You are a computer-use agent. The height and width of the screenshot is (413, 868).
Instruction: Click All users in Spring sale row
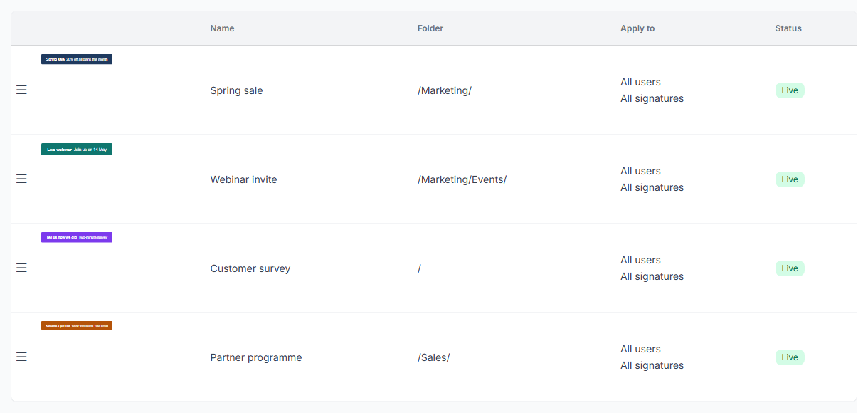(x=640, y=82)
